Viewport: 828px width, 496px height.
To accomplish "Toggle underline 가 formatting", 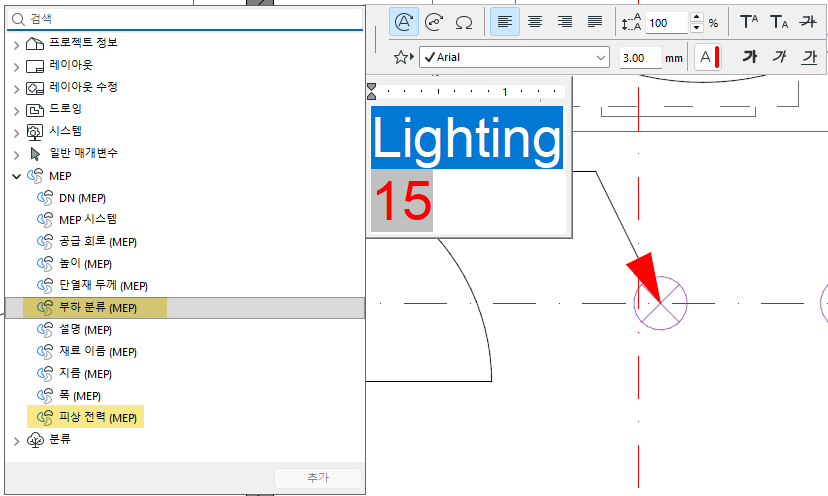I will 809,57.
